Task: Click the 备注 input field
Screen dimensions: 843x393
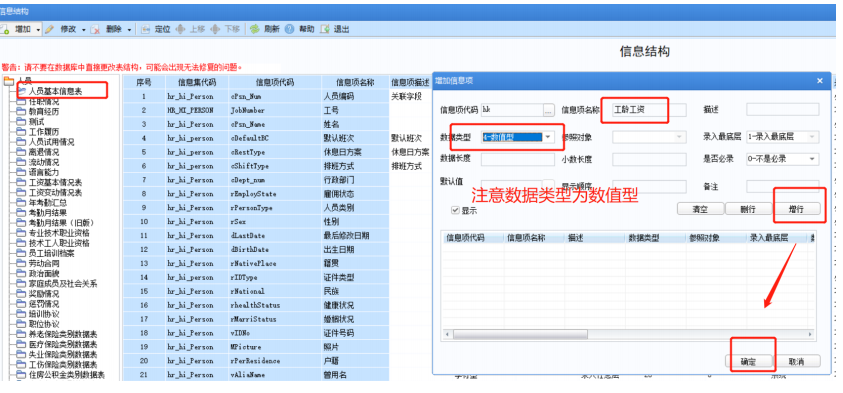Action: click(x=783, y=187)
